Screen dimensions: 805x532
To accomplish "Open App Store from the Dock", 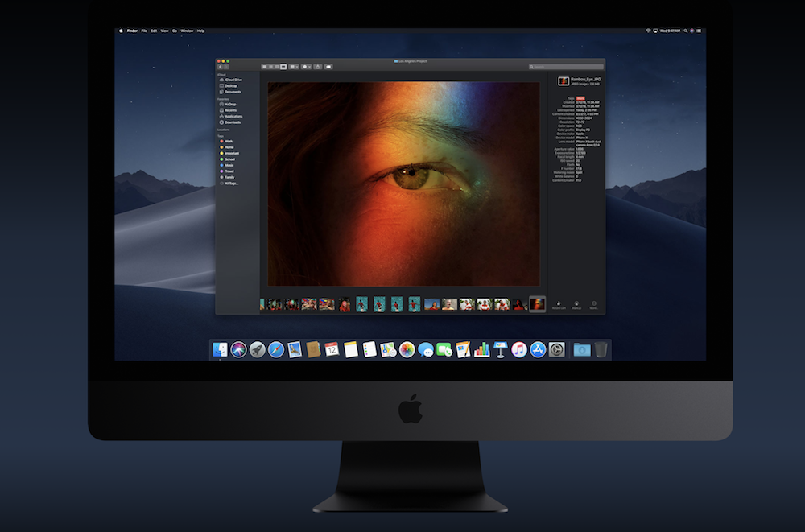I will click(x=538, y=349).
